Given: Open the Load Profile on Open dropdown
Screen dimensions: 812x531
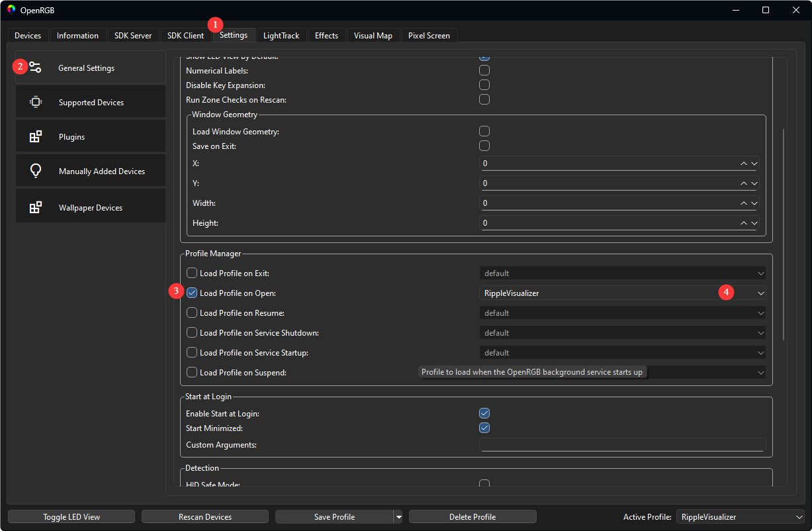Looking at the screenshot, I should click(623, 293).
